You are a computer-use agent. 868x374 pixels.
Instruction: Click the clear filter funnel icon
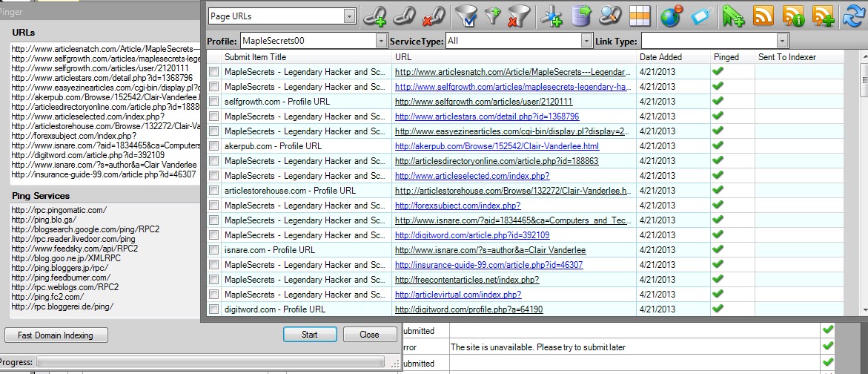[x=518, y=16]
